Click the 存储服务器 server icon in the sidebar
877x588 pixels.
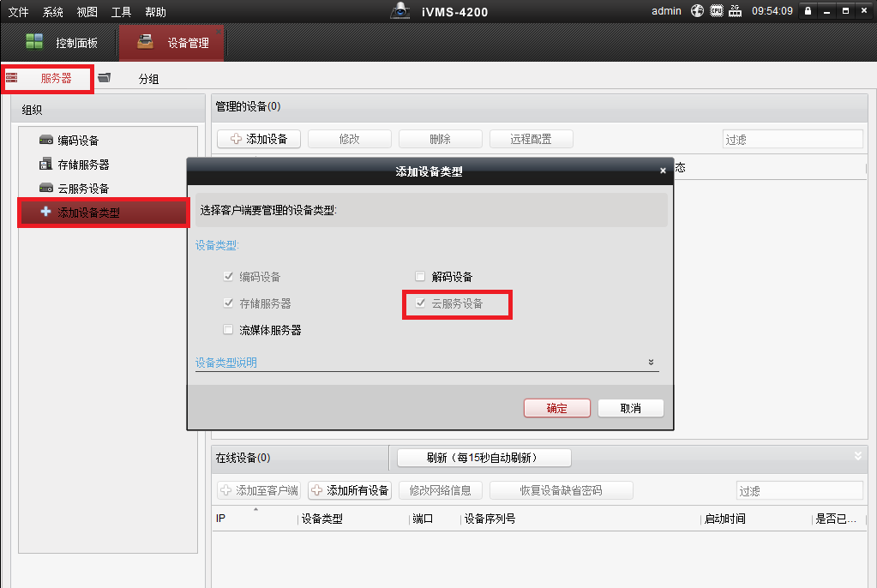[x=46, y=164]
